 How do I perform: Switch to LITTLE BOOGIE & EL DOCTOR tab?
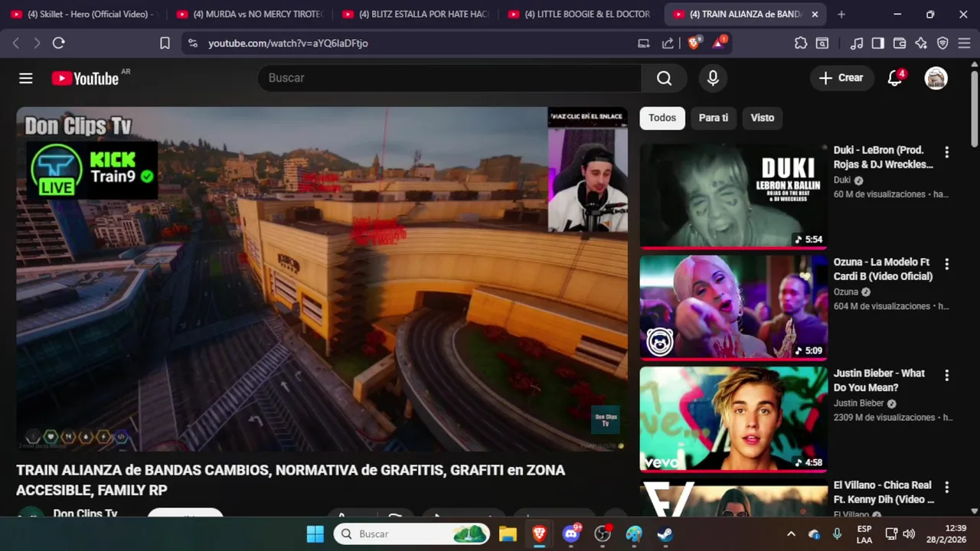(x=581, y=15)
